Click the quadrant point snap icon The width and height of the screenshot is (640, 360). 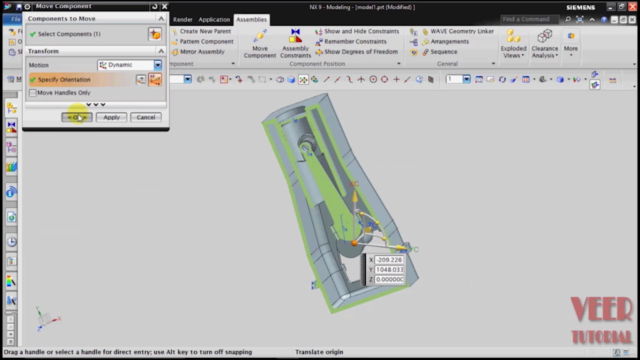pos(384,80)
